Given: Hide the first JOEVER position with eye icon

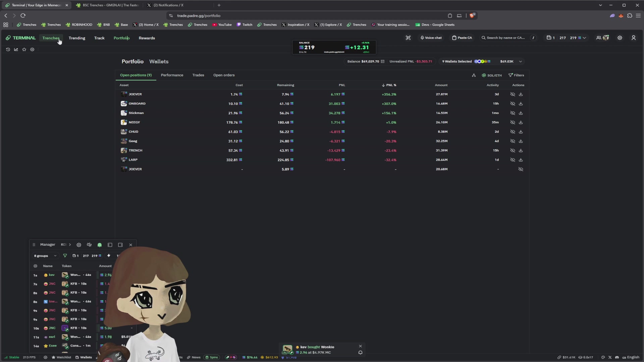Looking at the screenshot, I should [x=513, y=94].
